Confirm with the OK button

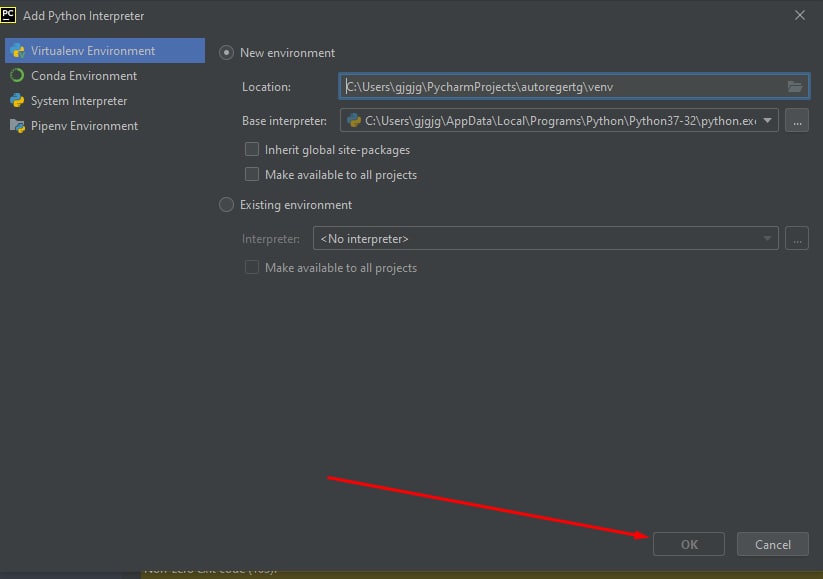click(x=689, y=544)
